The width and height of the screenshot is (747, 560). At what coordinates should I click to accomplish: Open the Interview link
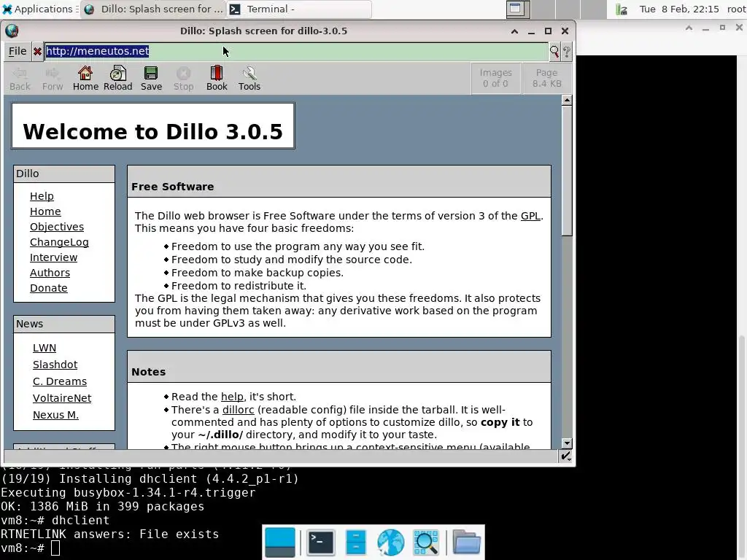(53, 257)
